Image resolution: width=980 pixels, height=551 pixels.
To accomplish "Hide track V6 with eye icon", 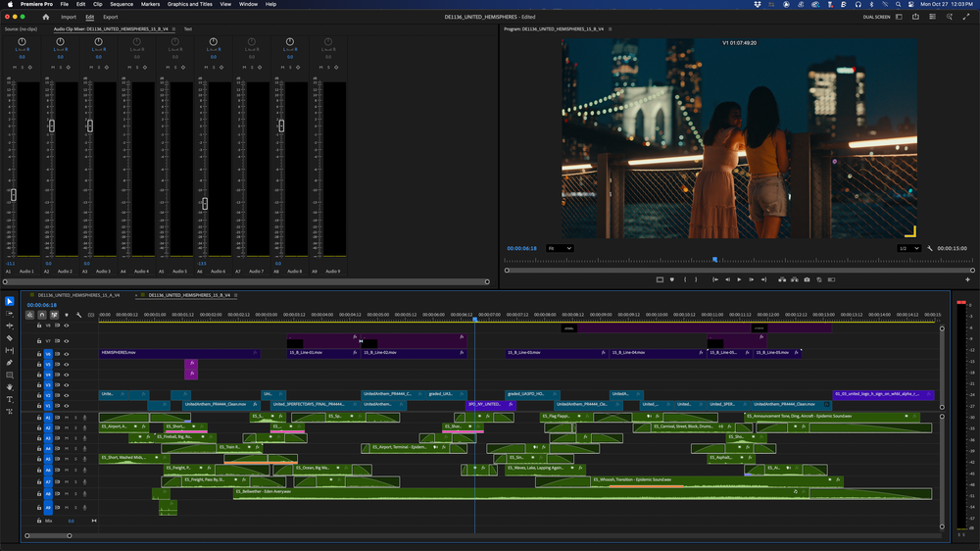I will coord(67,354).
